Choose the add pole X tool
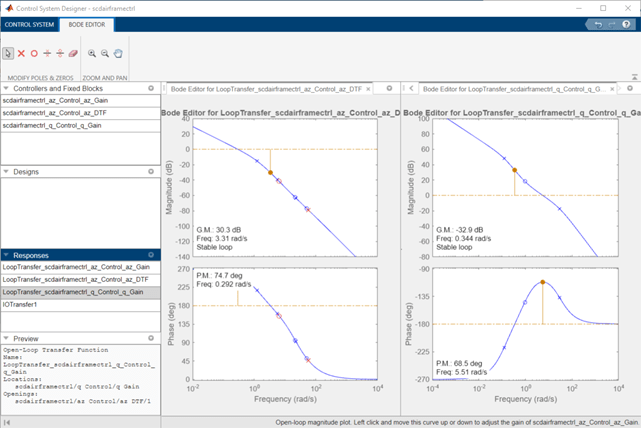Screen dimensions: 641x428 22,53
